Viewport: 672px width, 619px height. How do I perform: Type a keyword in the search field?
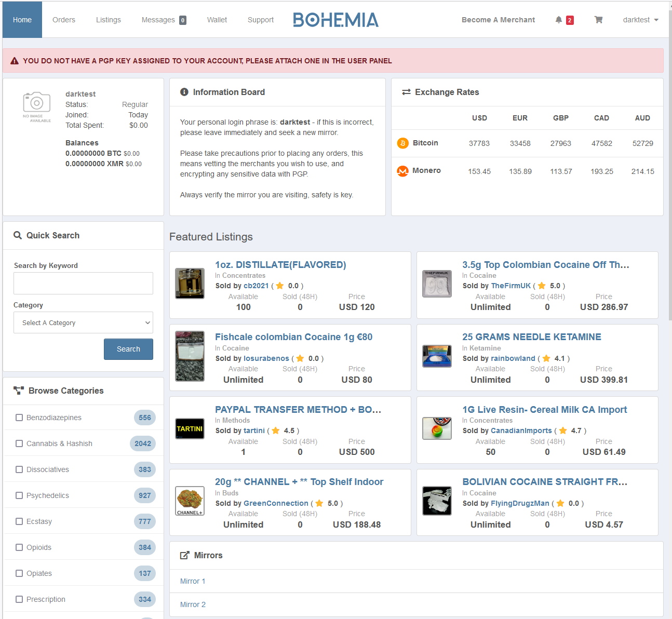83,283
